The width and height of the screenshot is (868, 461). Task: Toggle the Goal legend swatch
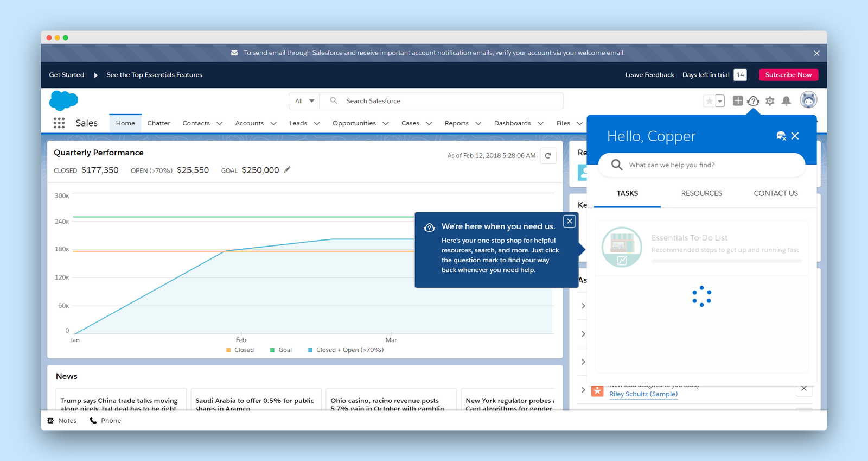click(272, 350)
